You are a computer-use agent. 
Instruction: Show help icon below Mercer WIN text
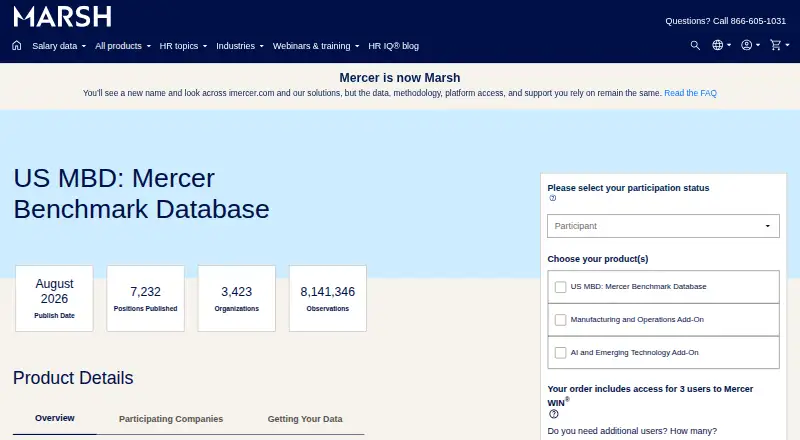(x=554, y=414)
